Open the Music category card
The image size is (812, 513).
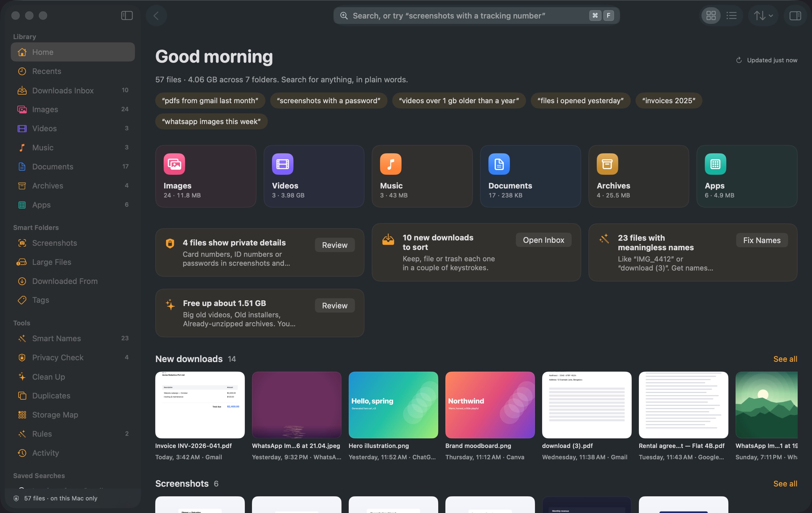[422, 176]
